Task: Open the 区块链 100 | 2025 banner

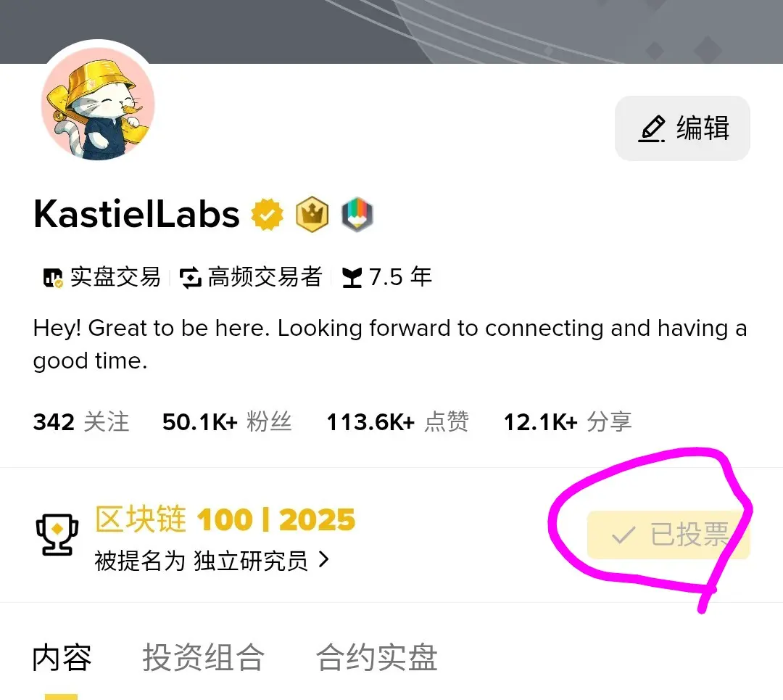Action: (x=225, y=519)
